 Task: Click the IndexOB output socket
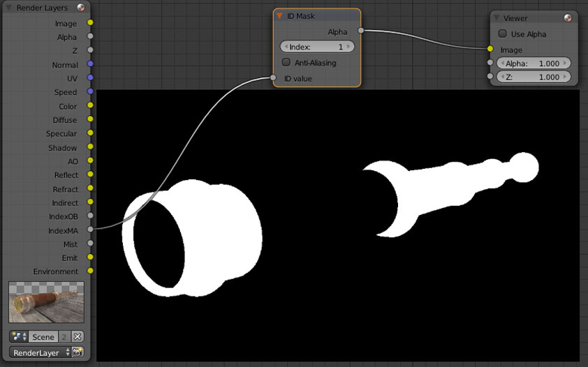(90, 216)
